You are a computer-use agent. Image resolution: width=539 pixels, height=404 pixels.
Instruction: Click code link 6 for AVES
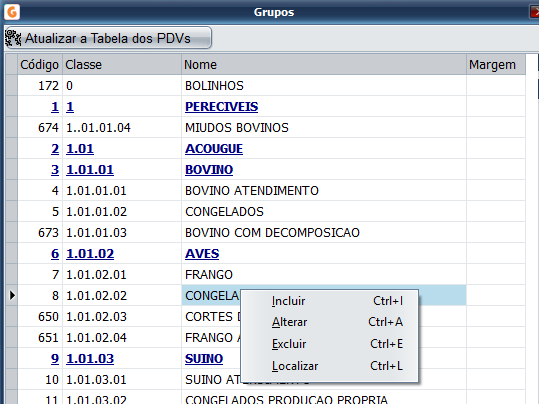point(55,253)
